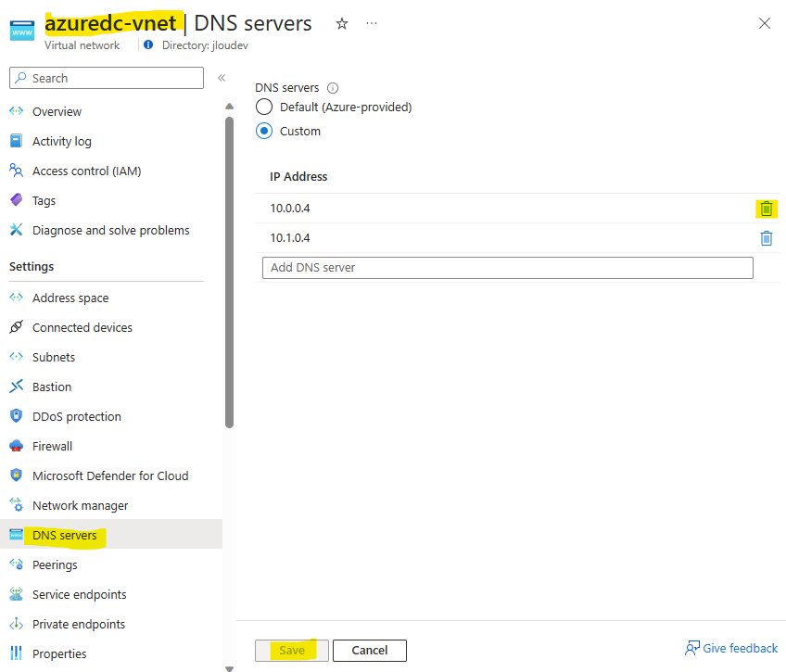Click the Peerings icon

pos(16,564)
